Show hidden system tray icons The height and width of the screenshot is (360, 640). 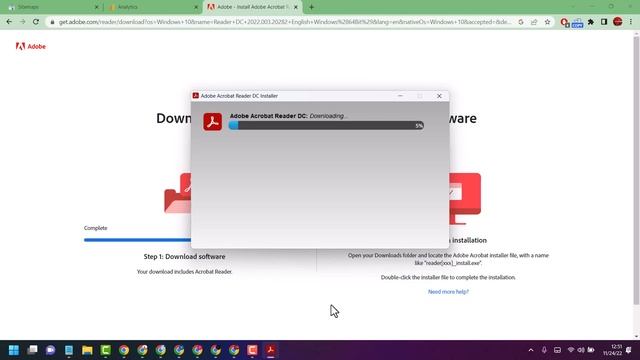click(x=531, y=350)
